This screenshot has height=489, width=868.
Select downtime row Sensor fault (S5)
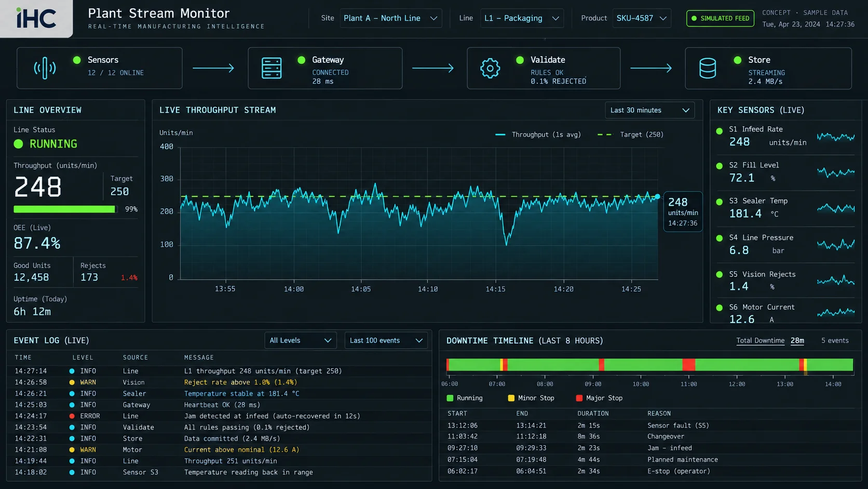[650, 425]
